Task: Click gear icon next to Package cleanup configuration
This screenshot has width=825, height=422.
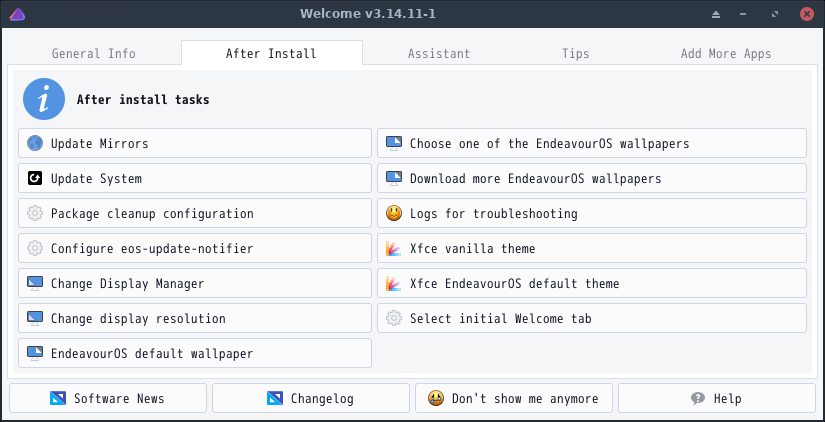Action: 35,213
